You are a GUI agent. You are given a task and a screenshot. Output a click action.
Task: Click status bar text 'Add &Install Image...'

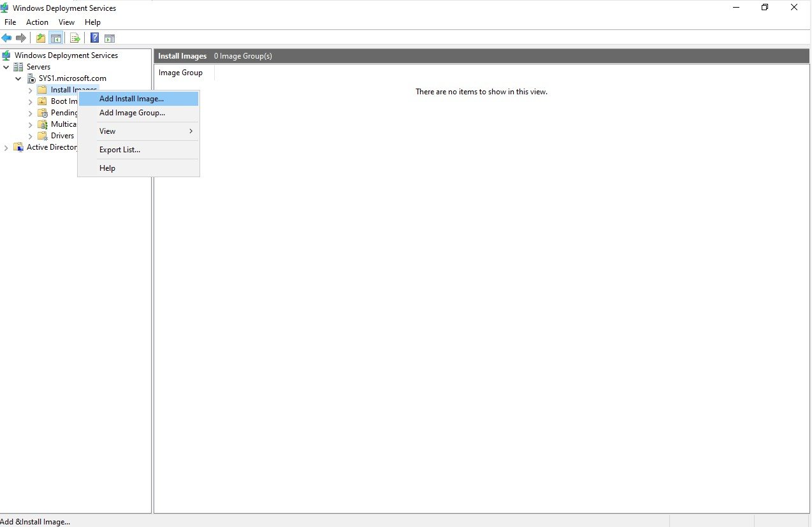[35, 522]
